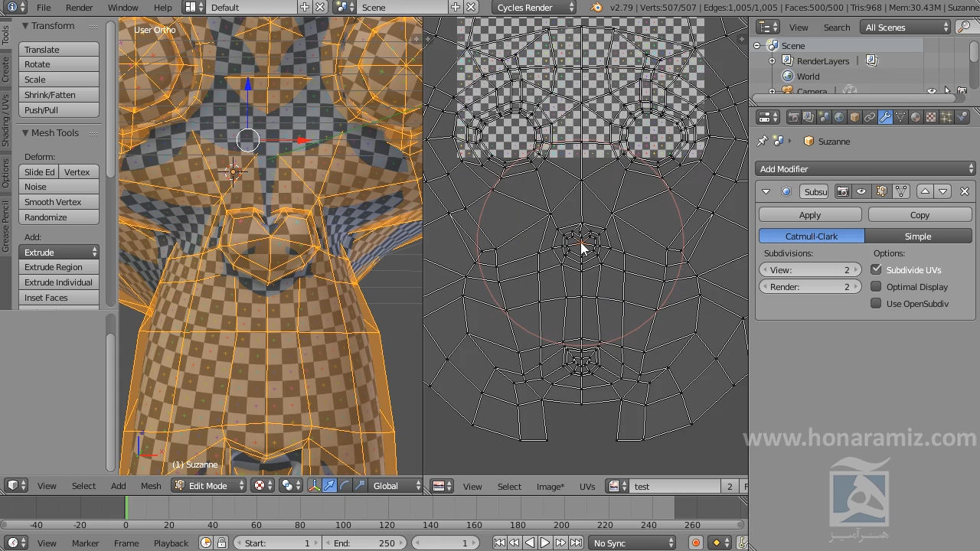Viewport: 980px width, 551px height.
Task: Open No Sync playback dropdown
Action: 632,543
